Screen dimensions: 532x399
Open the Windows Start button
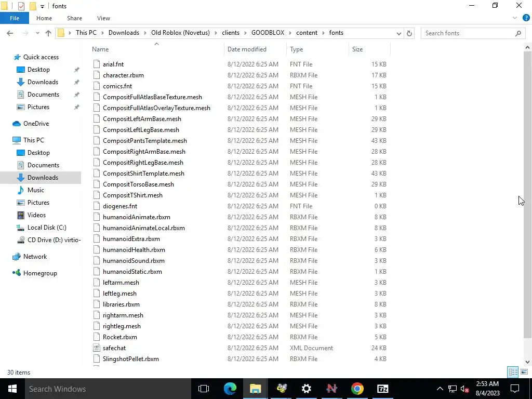[x=12, y=389]
